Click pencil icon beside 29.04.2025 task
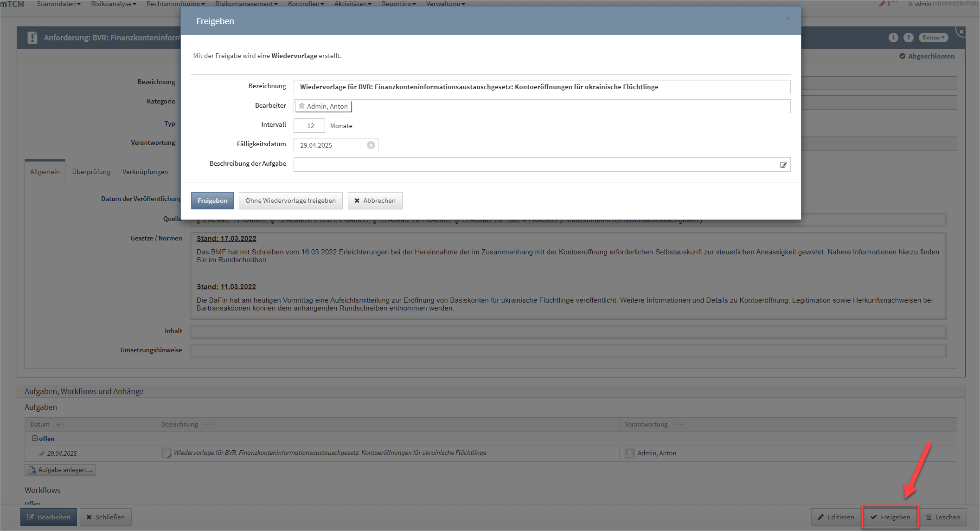The width and height of the screenshot is (980, 531). point(42,453)
